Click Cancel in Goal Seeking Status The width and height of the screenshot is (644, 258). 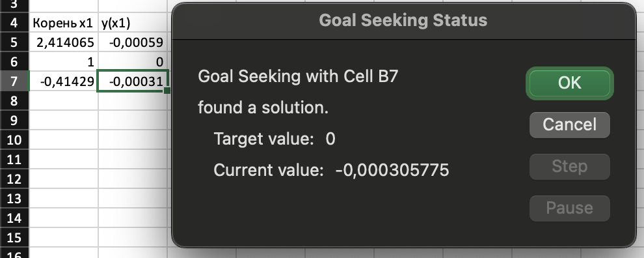(x=570, y=124)
